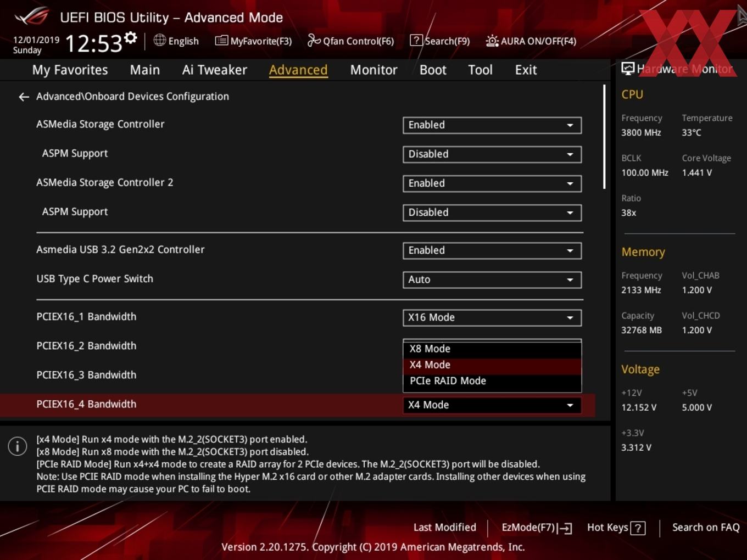This screenshot has height=560, width=747.
Task: Select PCIEX16_2 Bandwidth row label
Action: pos(86,346)
